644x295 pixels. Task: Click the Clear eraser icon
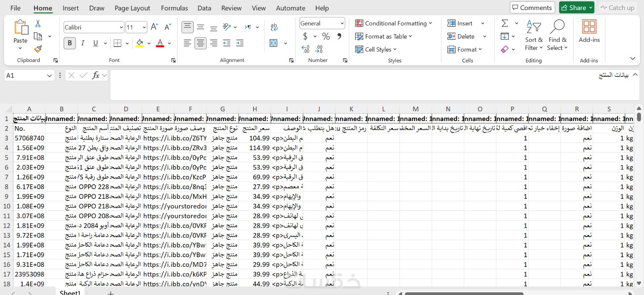[505, 49]
